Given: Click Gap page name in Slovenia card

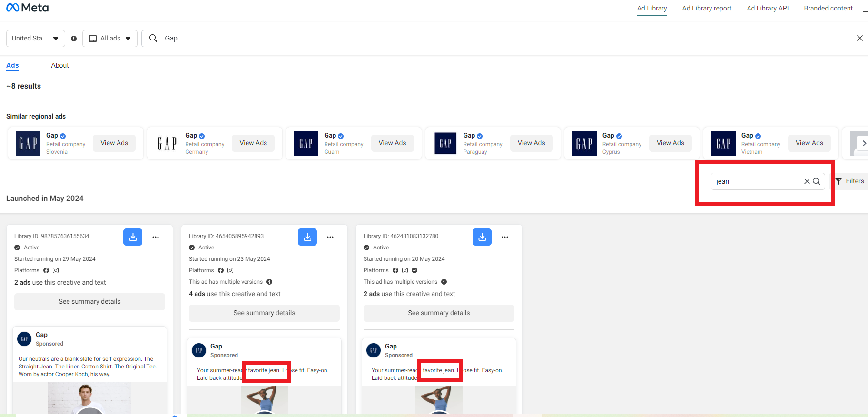Looking at the screenshot, I should [52, 136].
